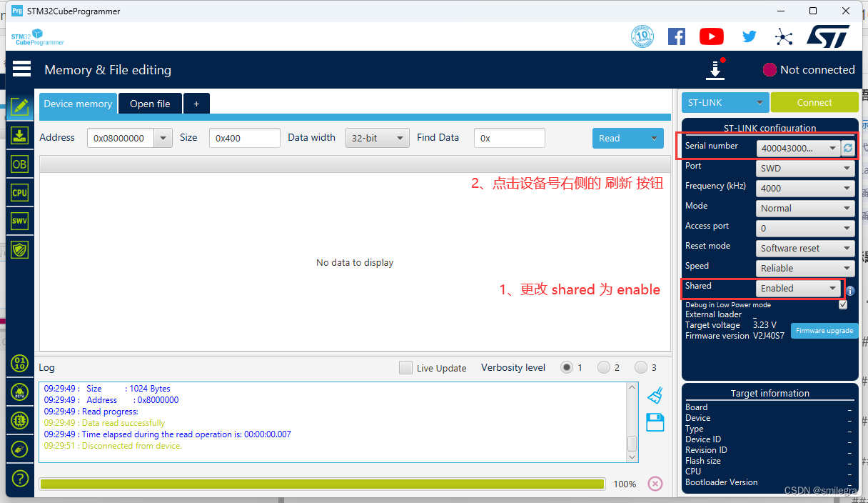Select the Erasing & Programming icon

(x=19, y=135)
